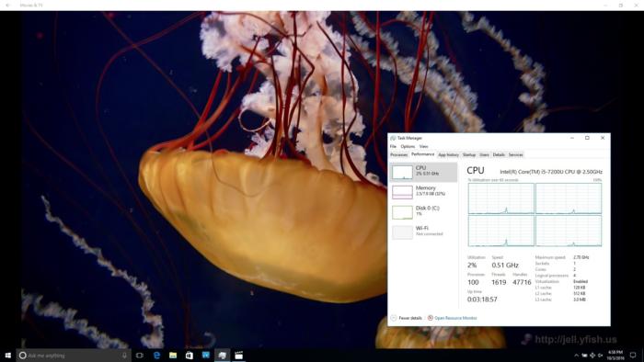Select the Disk 0 (C:) sidebar item
This screenshot has height=362, width=644.
point(423,212)
